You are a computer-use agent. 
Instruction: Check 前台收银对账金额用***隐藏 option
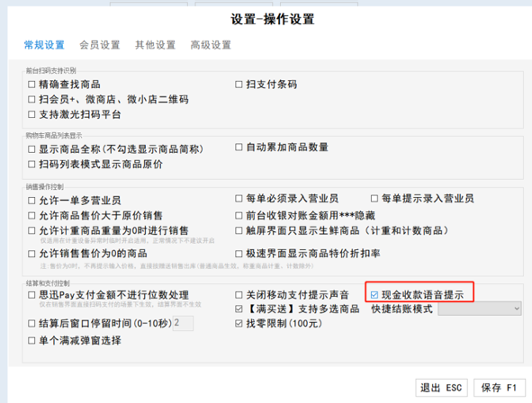[239, 216]
